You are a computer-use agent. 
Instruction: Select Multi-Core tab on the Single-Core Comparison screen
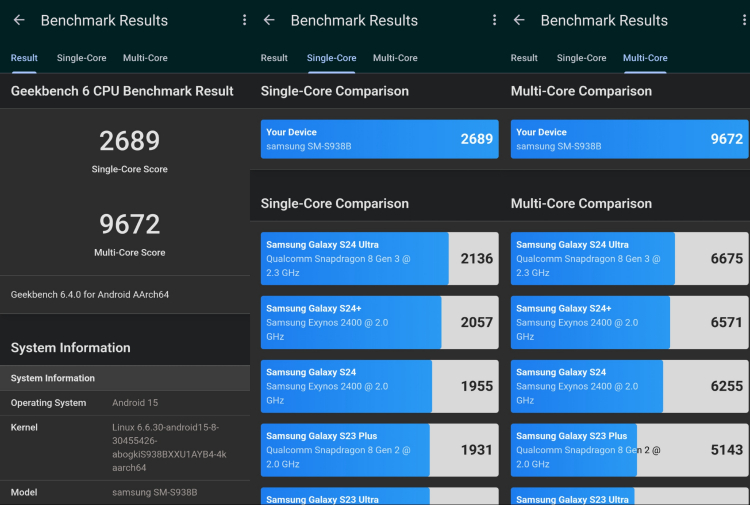click(395, 58)
